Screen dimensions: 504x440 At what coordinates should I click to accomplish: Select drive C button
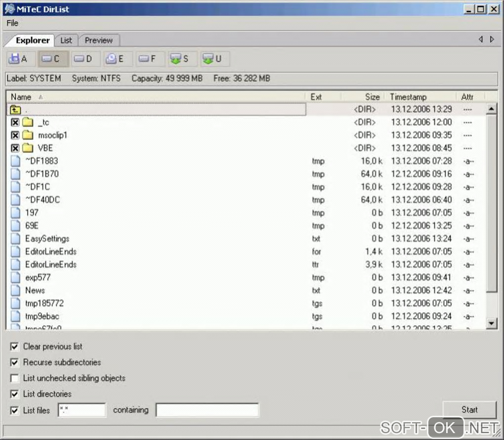coord(53,59)
